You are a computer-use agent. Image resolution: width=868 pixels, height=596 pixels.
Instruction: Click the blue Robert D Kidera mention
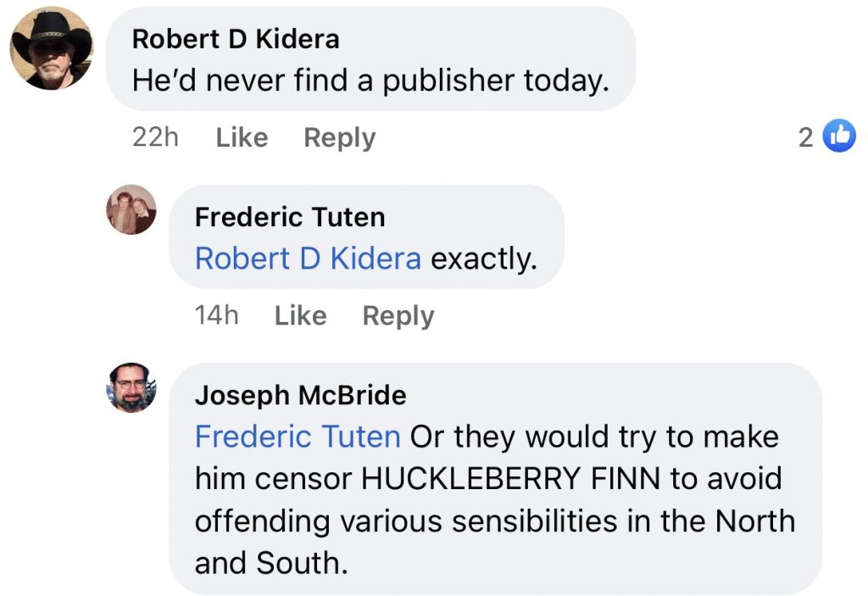[308, 259]
